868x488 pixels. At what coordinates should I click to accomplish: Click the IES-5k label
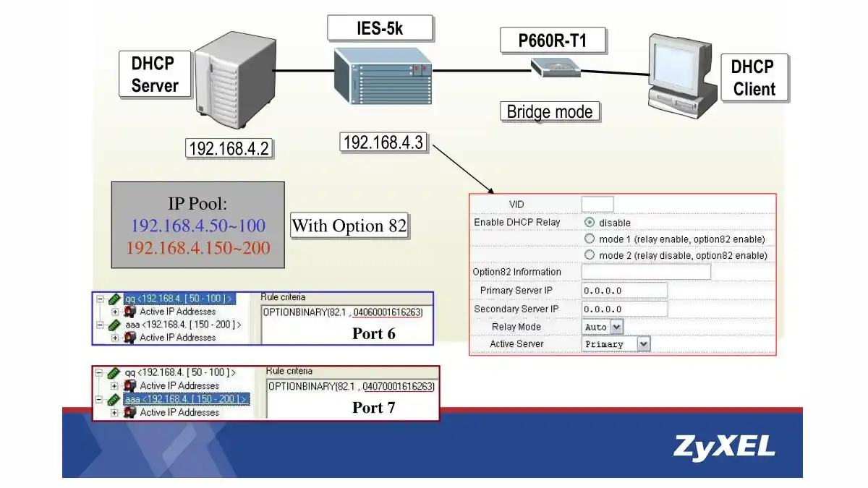pos(380,28)
